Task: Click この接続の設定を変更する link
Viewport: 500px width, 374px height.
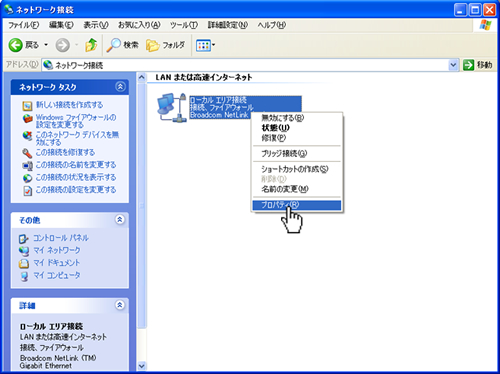Action: pyautogui.click(x=76, y=190)
